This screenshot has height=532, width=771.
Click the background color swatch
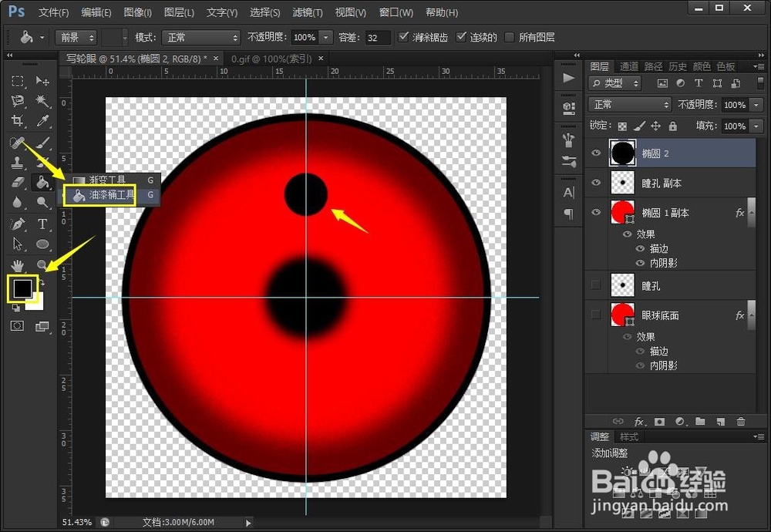click(x=37, y=302)
